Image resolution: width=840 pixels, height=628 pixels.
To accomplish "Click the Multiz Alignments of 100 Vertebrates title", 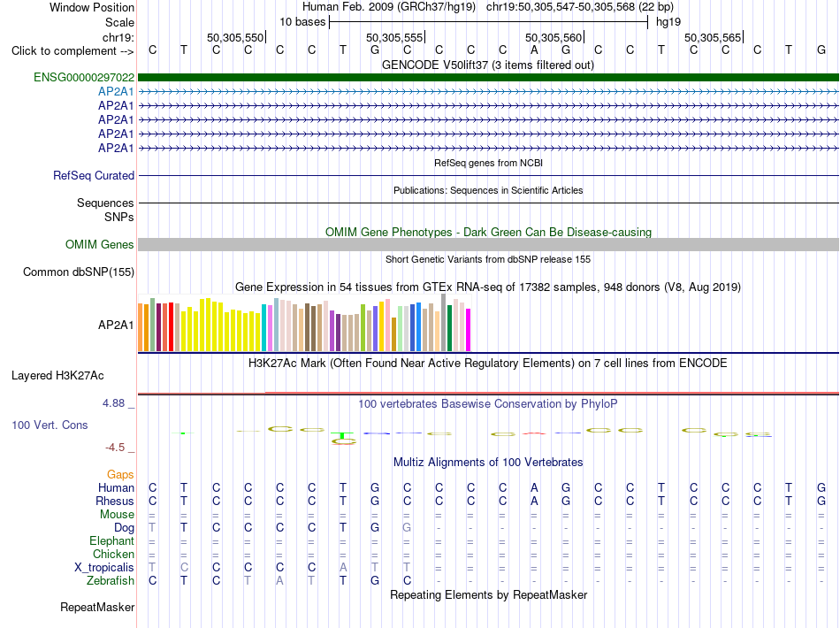I will (488, 463).
